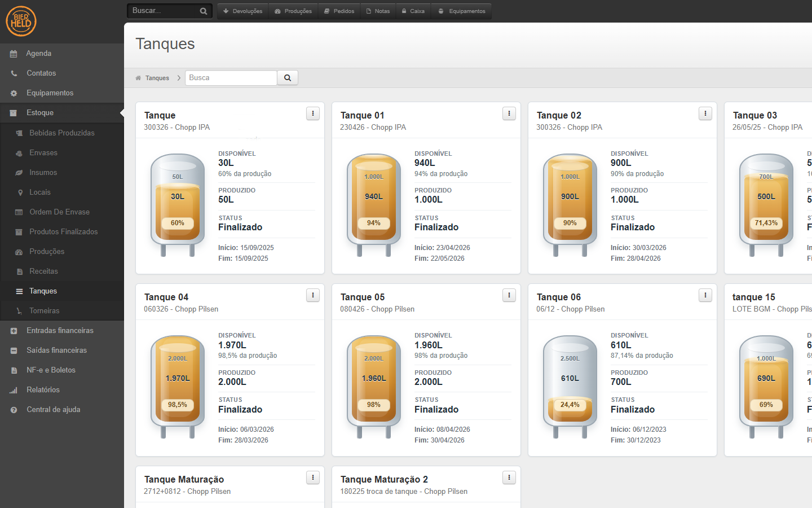812x508 pixels.
Task: Click the Tanque 01 card title
Action: pos(363,115)
